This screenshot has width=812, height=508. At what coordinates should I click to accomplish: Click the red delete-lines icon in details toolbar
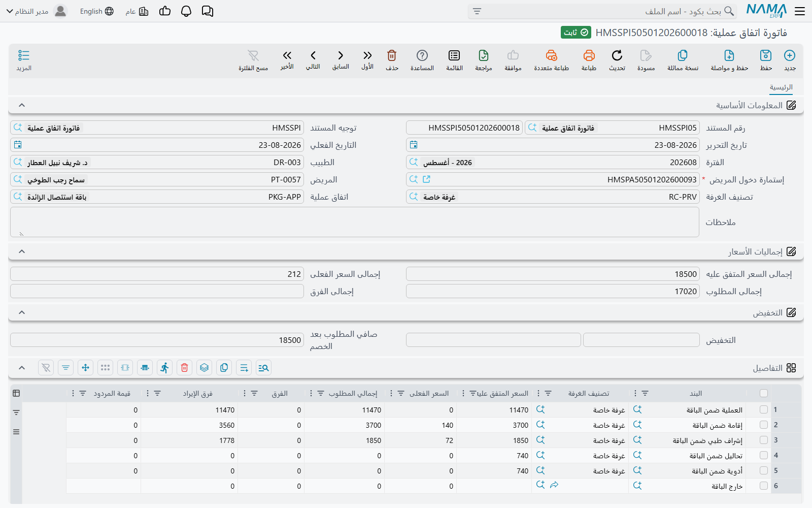coord(185,368)
